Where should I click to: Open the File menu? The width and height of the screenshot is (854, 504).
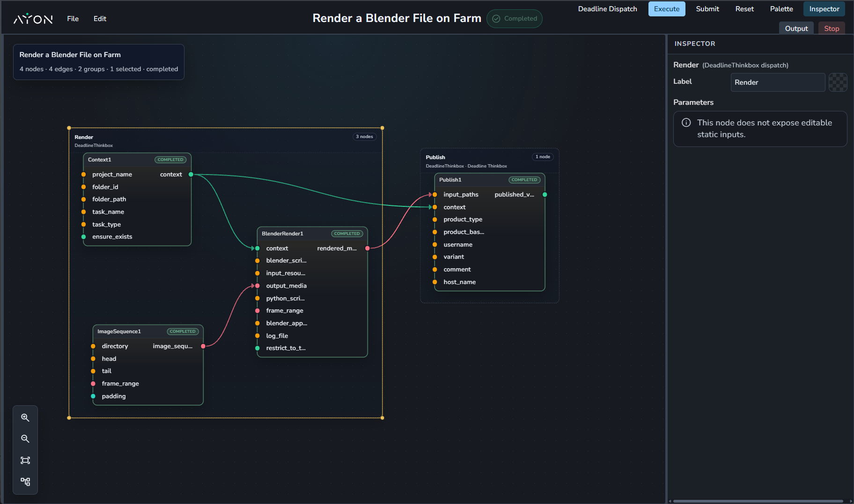pos(73,19)
